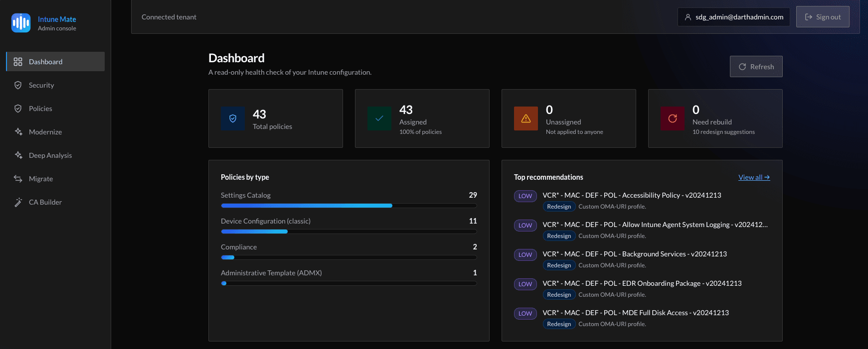The width and height of the screenshot is (868, 349).
Task: Click the Refresh button
Action: pos(756,67)
